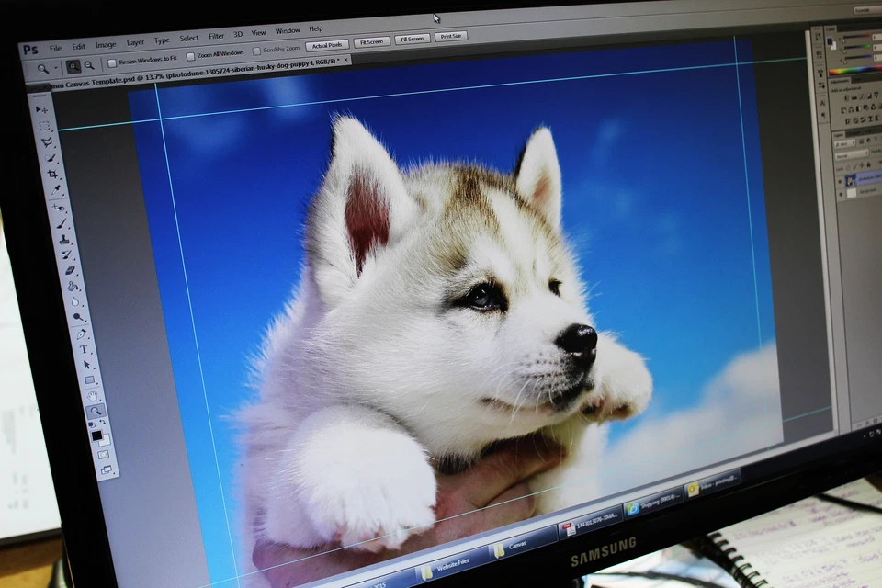Open the Window menu
The image size is (882, 588).
coord(287,30)
